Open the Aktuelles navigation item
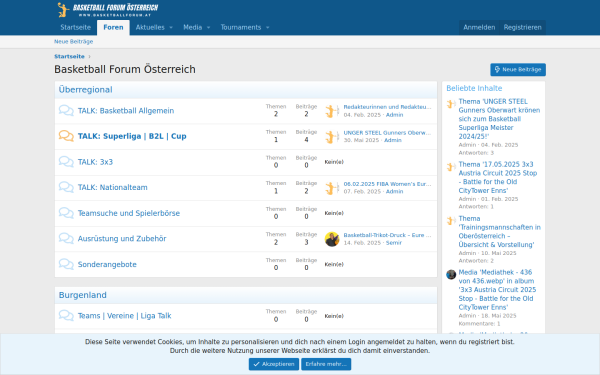Image resolution: width=600 pixels, height=375 pixels. [150, 28]
